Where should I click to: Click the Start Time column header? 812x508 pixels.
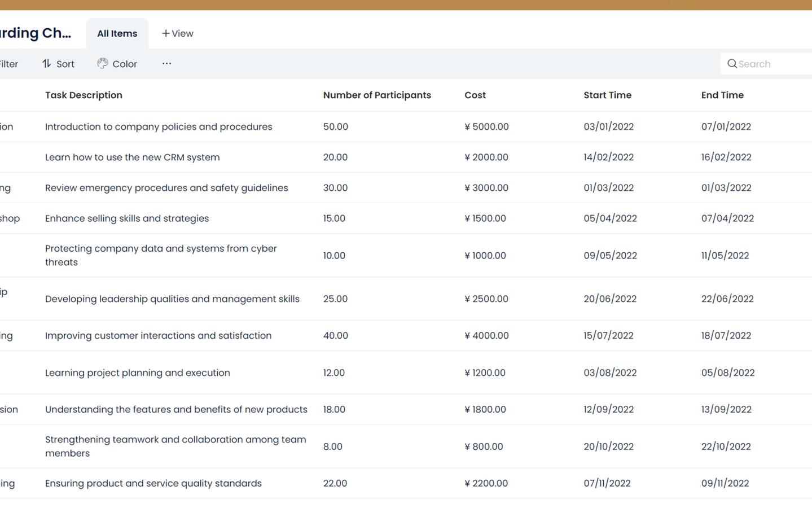[607, 95]
